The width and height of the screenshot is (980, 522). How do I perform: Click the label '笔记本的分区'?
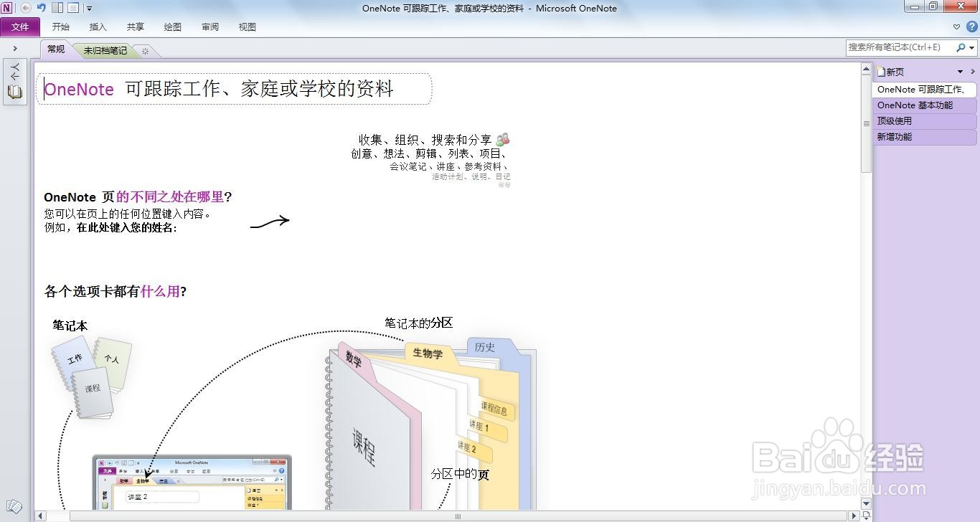(x=419, y=323)
